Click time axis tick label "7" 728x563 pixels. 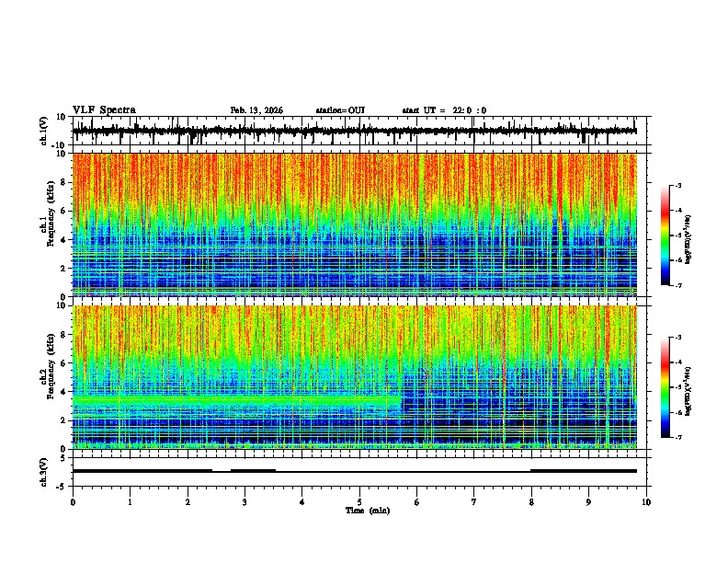pos(474,502)
